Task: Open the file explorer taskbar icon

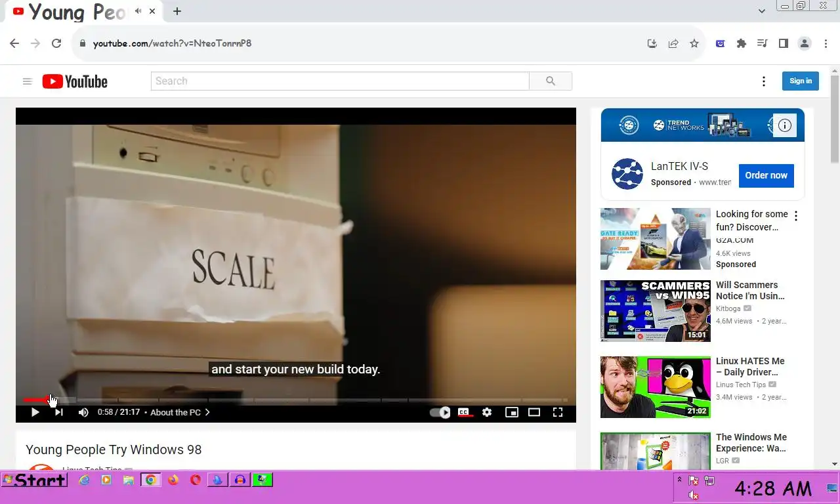Action: click(129, 480)
